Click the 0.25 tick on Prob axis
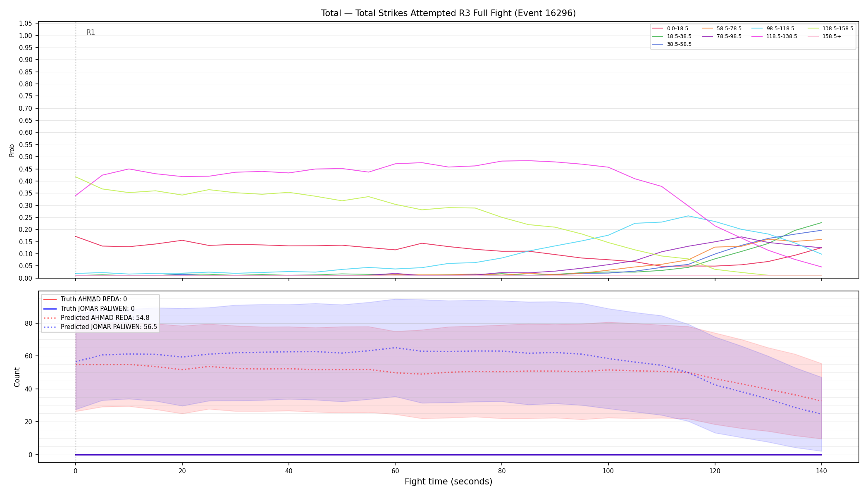868x496 pixels. point(26,217)
